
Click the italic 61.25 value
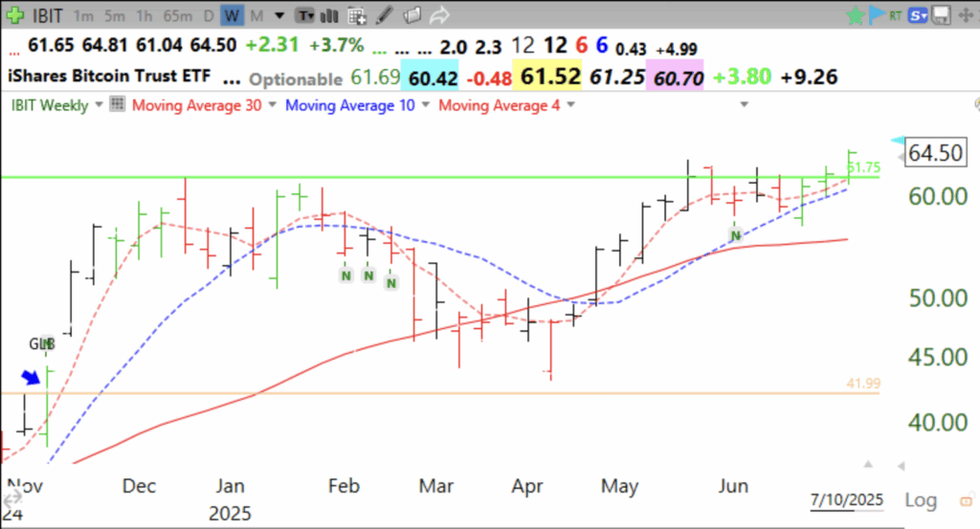pos(617,77)
